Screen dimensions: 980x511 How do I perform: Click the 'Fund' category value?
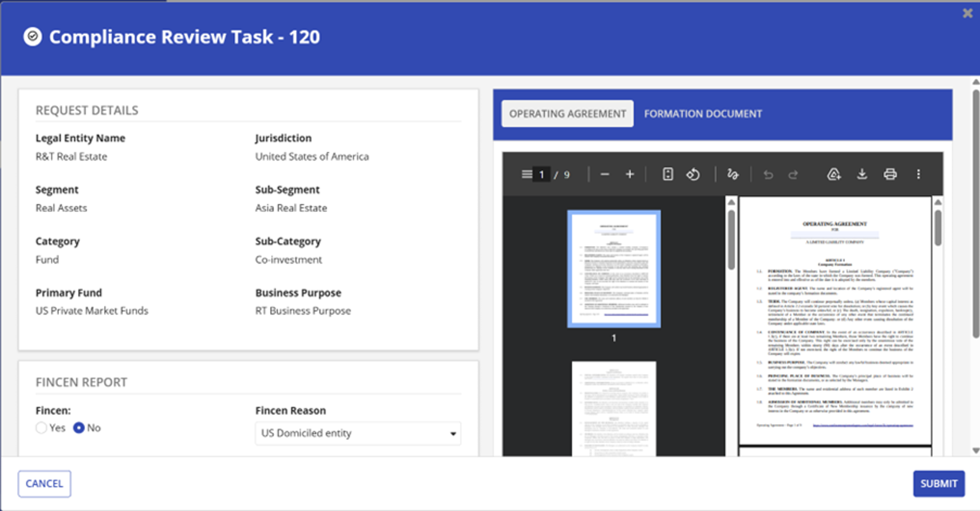(x=47, y=260)
